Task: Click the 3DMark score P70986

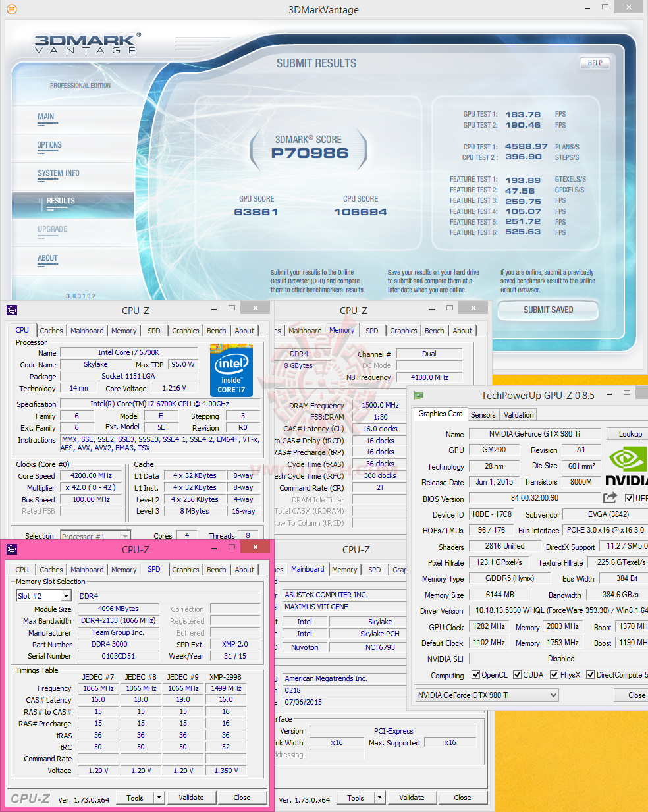Action: coord(310,153)
